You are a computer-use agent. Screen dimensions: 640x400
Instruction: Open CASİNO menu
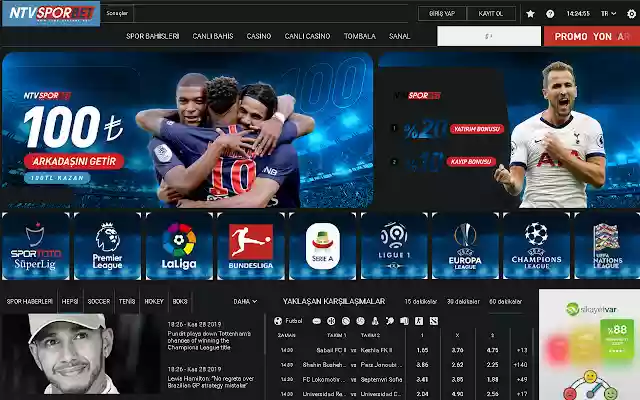point(259,36)
